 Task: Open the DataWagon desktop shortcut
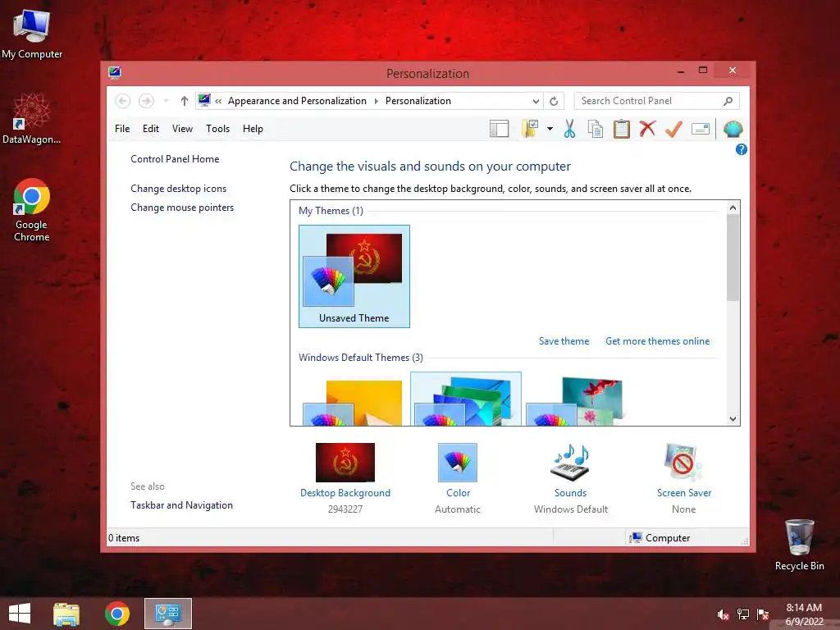click(32, 120)
